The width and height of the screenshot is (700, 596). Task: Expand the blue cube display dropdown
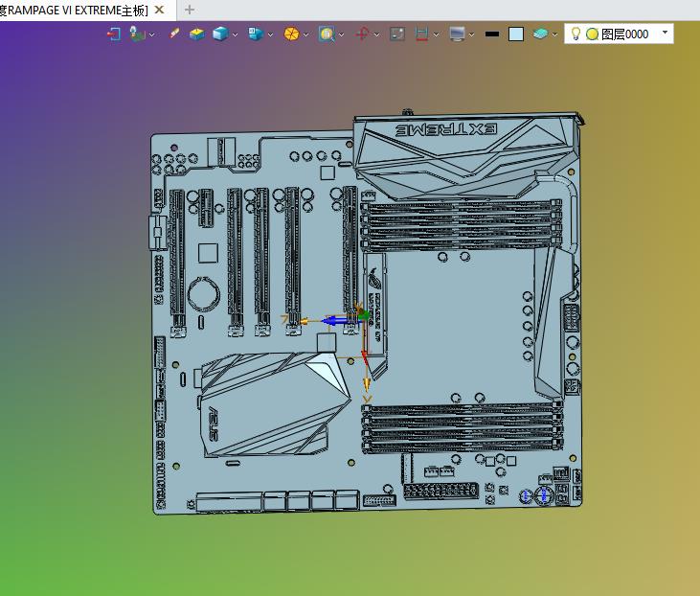click(235, 34)
